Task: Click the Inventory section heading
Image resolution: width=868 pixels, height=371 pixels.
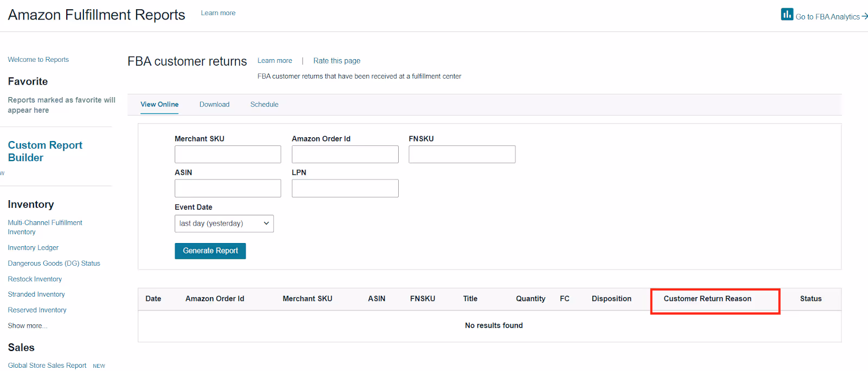Action: pyautogui.click(x=31, y=204)
